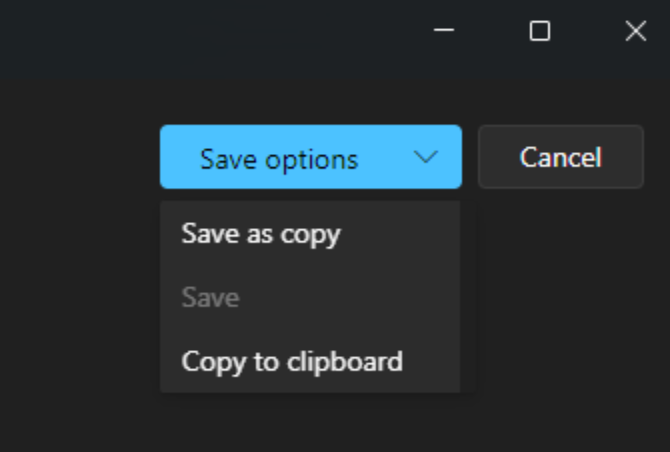Screen dimensions: 670x452
Task: Select Copy to clipboard menu entry
Action: click(310, 361)
